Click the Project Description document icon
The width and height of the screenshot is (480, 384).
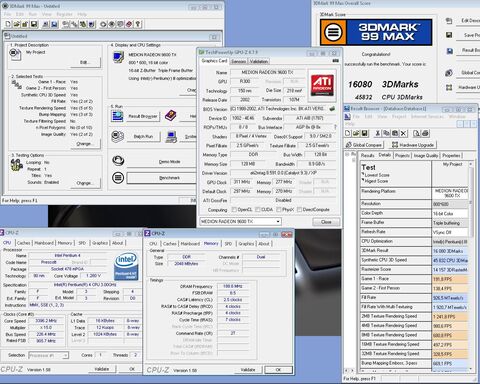(x=15, y=54)
